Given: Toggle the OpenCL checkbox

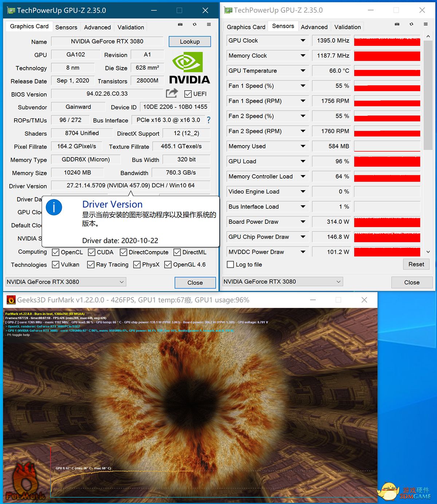Looking at the screenshot, I should (56, 252).
